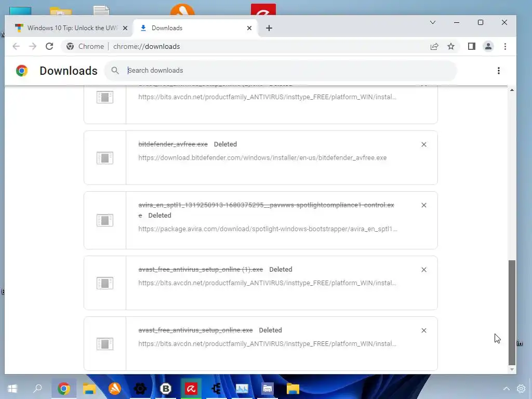Reload the downloads page
Viewport: 532px width, 399px height.
click(49, 46)
